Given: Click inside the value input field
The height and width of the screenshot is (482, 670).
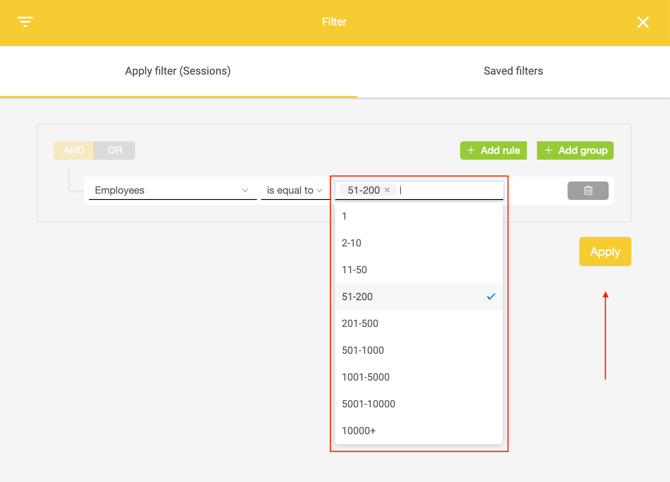Looking at the screenshot, I should [x=450, y=190].
